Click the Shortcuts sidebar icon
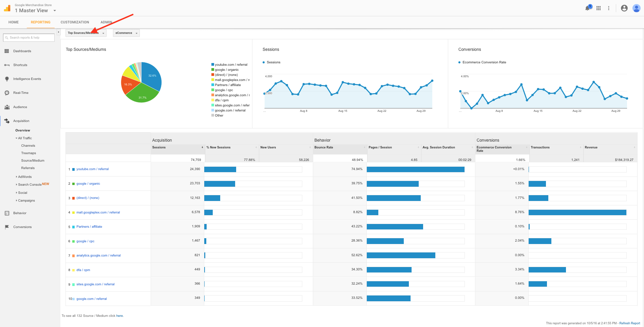The width and height of the screenshot is (644, 327). pyautogui.click(x=7, y=65)
